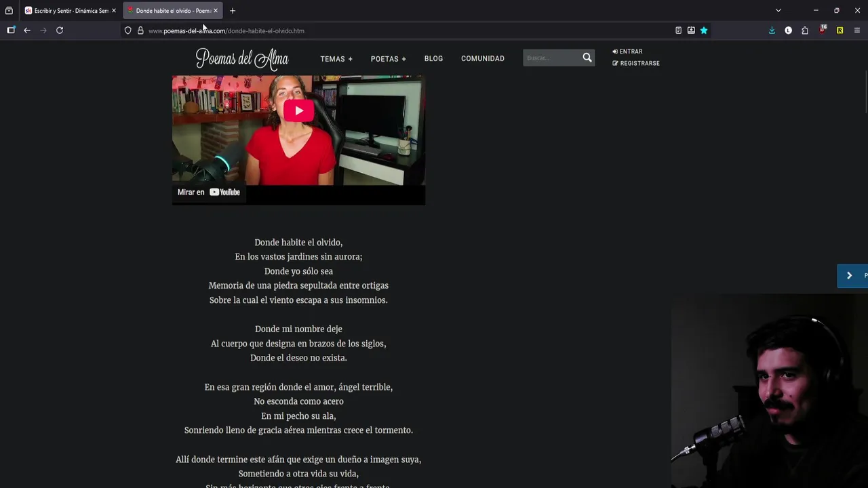Click the line 'Donde mi nombre deje'

point(298,329)
